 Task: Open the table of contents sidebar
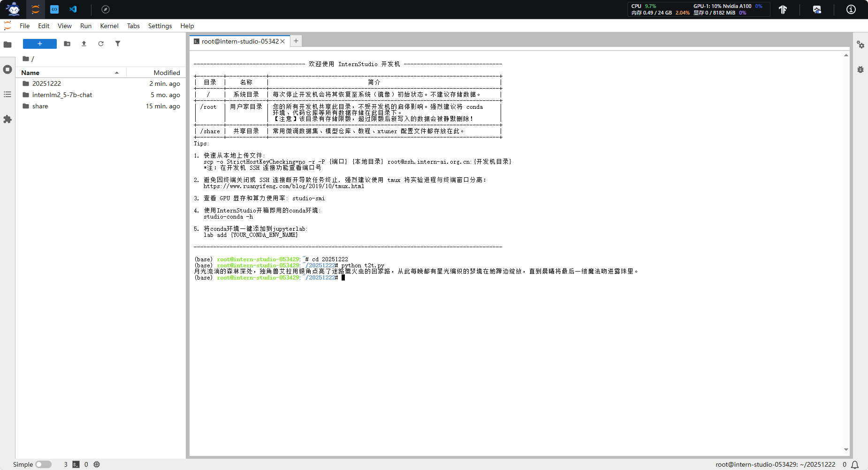(8, 94)
